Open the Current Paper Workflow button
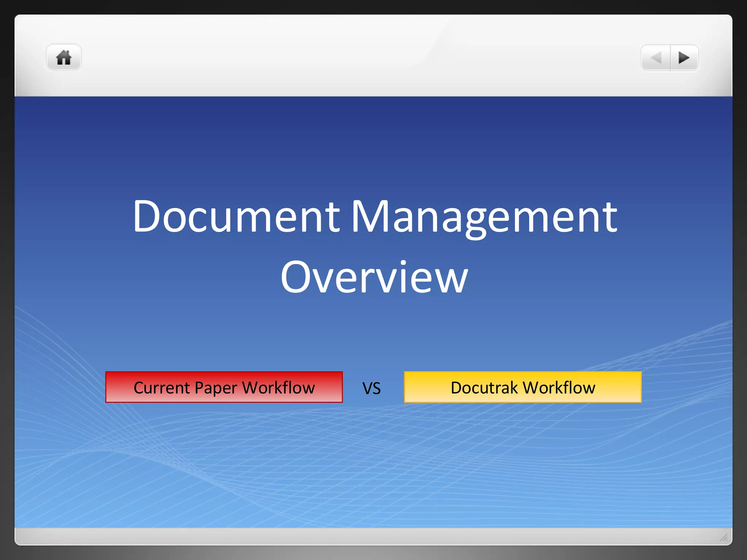This screenshot has height=560, width=747. [x=224, y=387]
